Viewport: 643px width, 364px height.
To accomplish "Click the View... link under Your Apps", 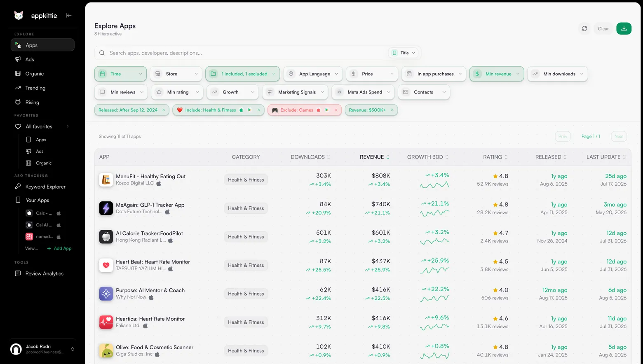I will [x=31, y=248].
